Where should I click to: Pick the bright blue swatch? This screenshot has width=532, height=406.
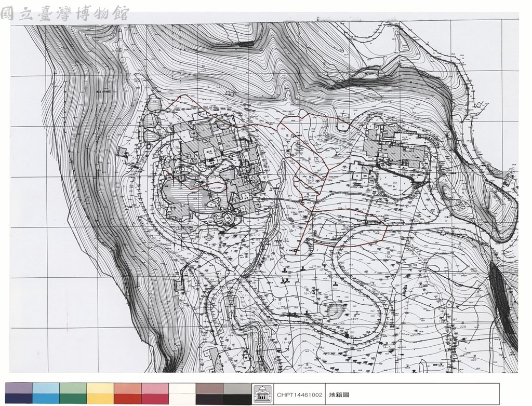(46, 399)
